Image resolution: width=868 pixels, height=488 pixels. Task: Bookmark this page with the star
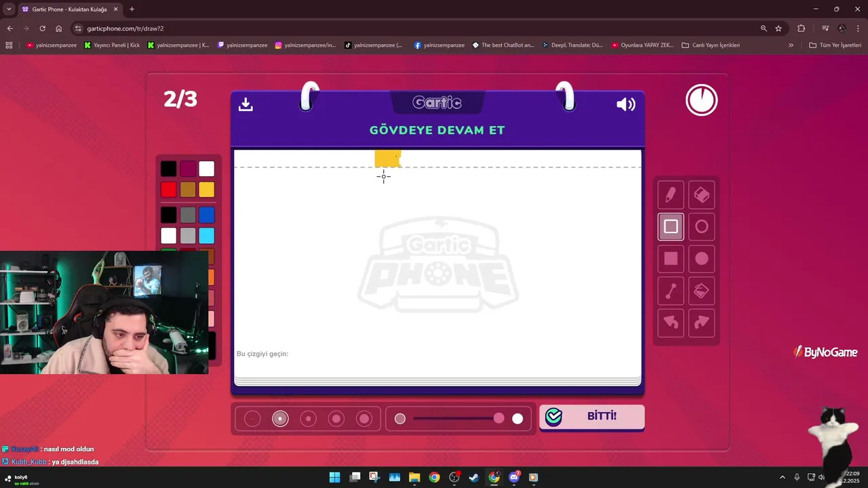[778, 28]
